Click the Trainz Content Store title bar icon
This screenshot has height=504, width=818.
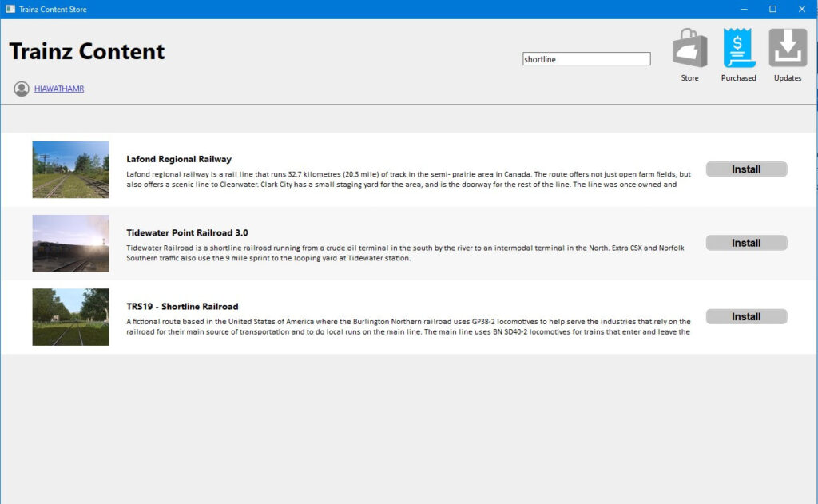pos(10,9)
